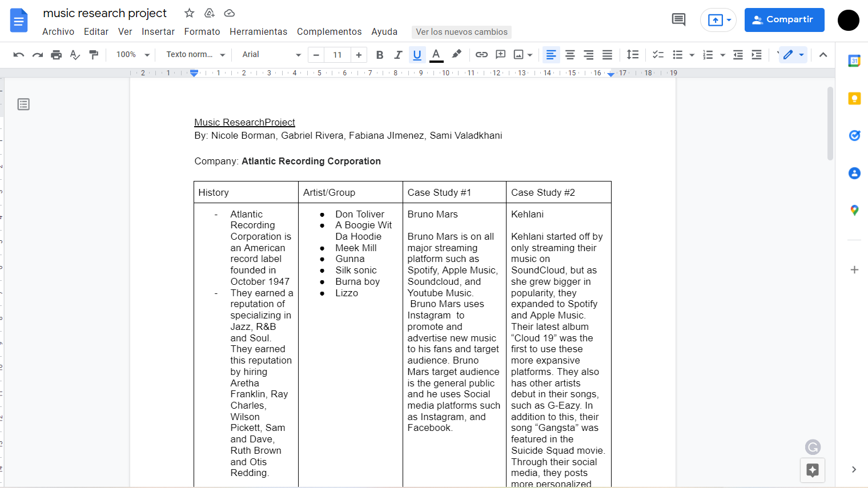Get add-ons with plus icon

pyautogui.click(x=854, y=269)
